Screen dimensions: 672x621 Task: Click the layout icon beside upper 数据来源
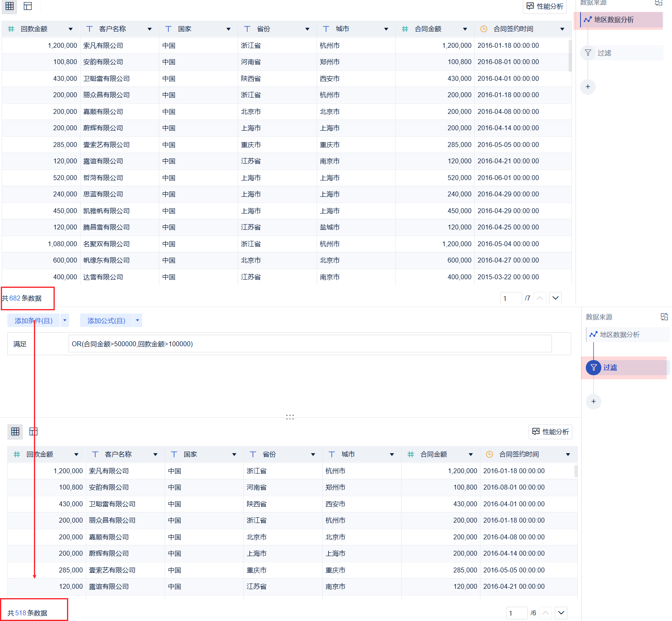click(x=659, y=2)
